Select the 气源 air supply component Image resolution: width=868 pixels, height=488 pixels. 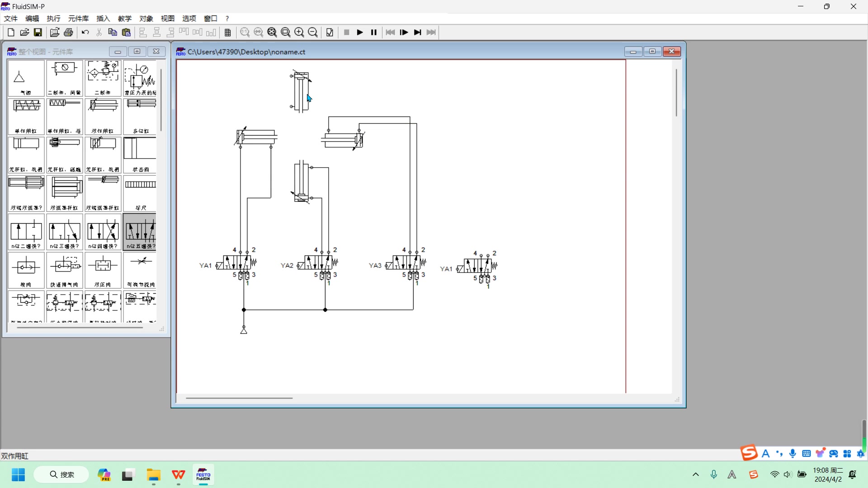(x=26, y=78)
